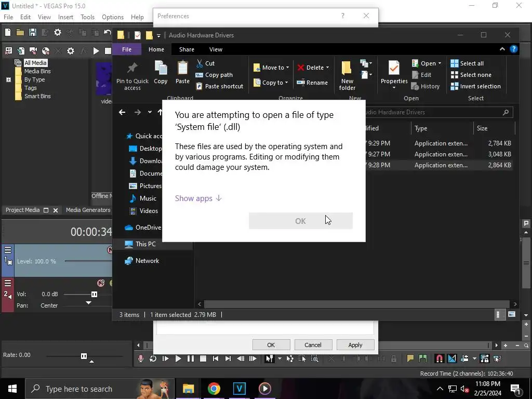Click the New project icon in VEGAS toolbar

point(8,32)
